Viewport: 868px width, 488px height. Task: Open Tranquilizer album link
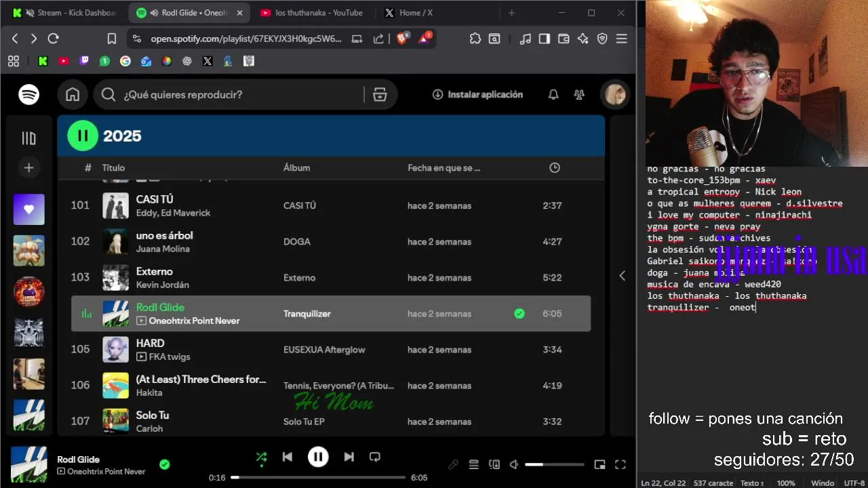tap(307, 313)
